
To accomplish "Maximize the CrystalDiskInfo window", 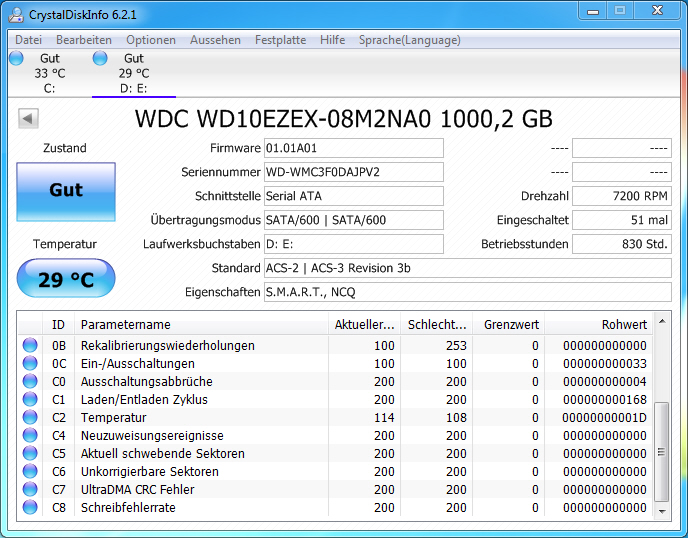I will pyautogui.click(x=620, y=11).
